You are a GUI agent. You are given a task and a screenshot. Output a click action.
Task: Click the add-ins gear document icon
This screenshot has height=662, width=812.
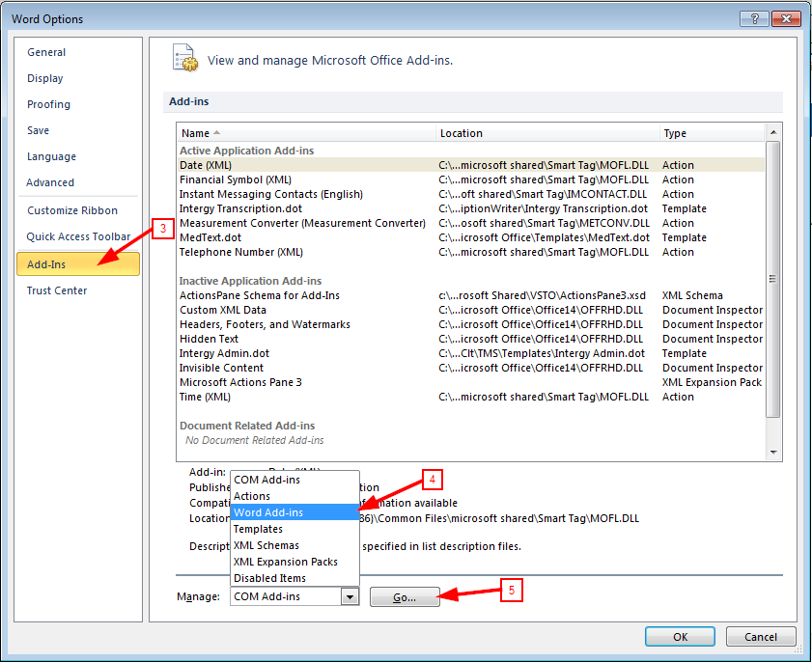click(x=184, y=58)
